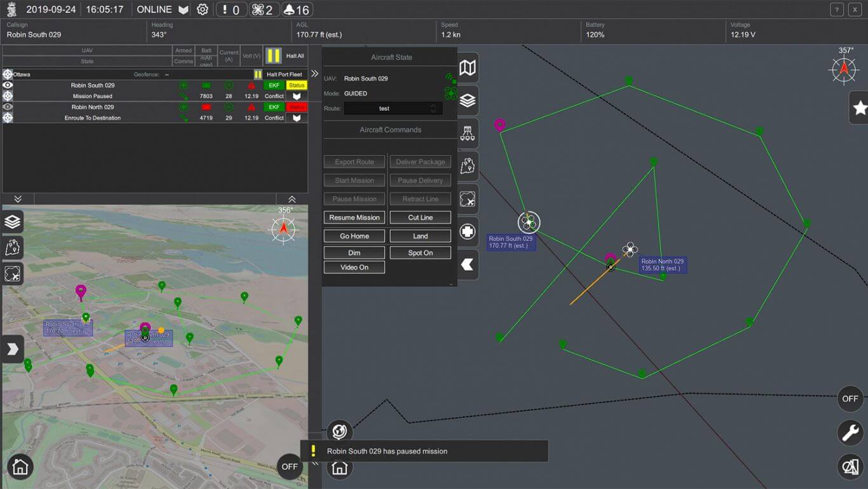Switch the right map OFF toggle on
868x489 pixels.
click(850, 399)
